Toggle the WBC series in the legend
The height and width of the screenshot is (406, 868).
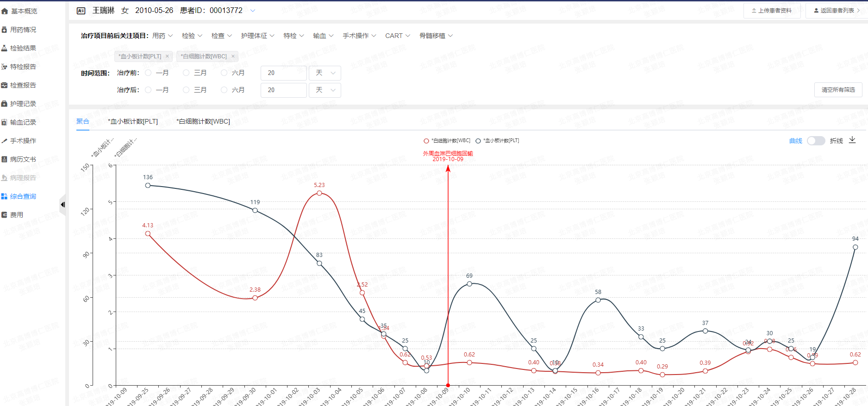pos(447,141)
